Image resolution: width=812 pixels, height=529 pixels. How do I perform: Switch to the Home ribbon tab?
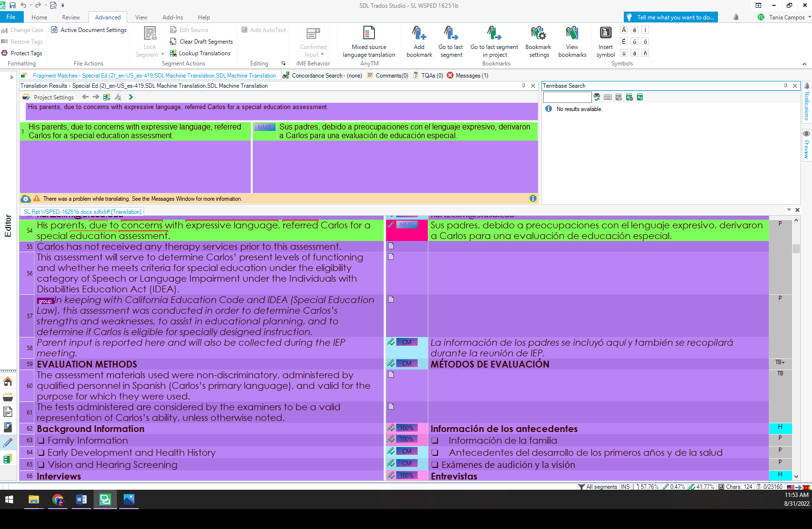tap(39, 17)
